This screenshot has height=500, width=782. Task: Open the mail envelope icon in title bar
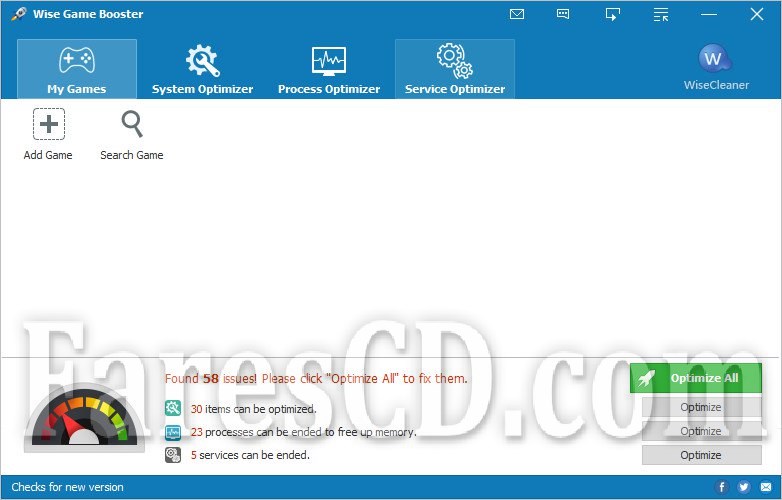(517, 14)
